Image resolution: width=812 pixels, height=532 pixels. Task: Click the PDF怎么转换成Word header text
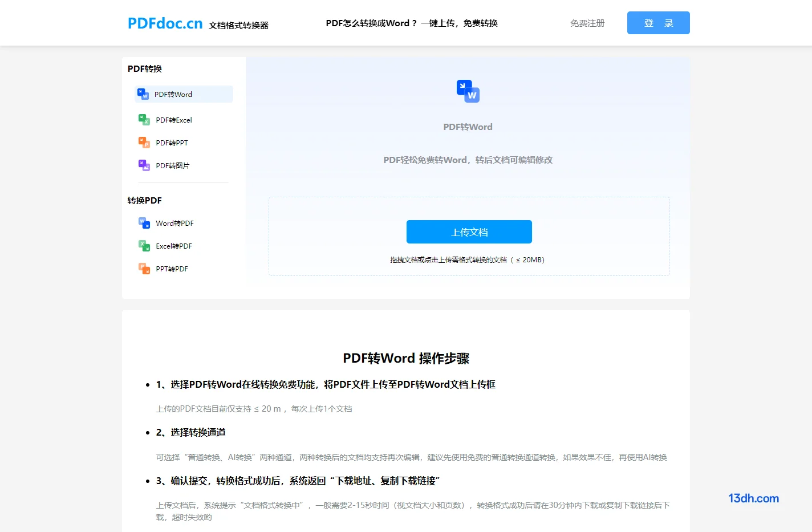tap(412, 23)
